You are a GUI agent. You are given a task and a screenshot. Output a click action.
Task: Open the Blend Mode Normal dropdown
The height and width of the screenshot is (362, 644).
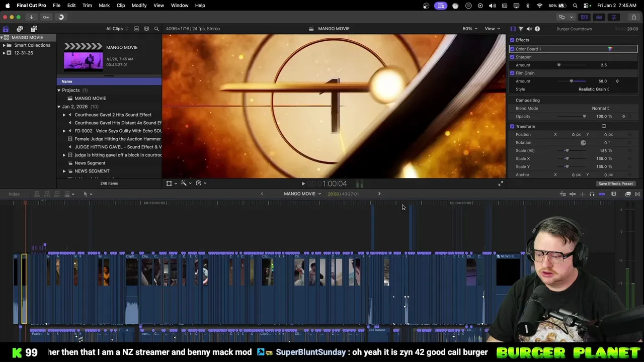point(600,108)
